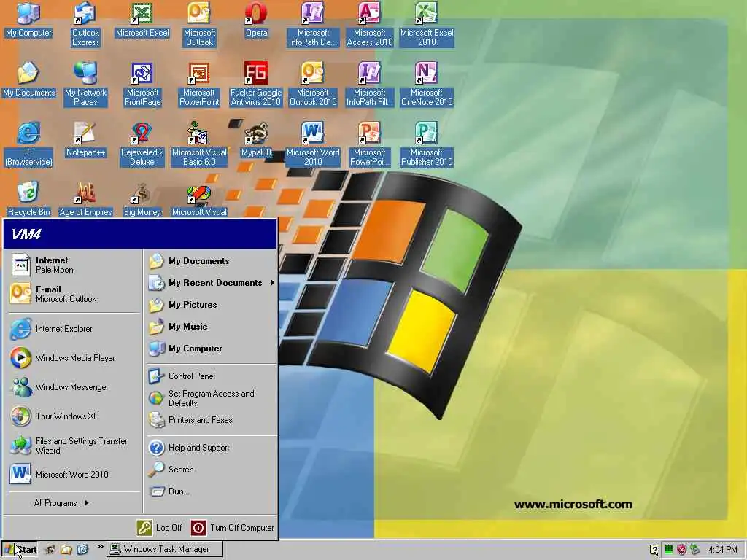Viewport: 747px width, 560px height.
Task: Select the Microsoft Word 2010 desktop icon
Action: (x=313, y=144)
